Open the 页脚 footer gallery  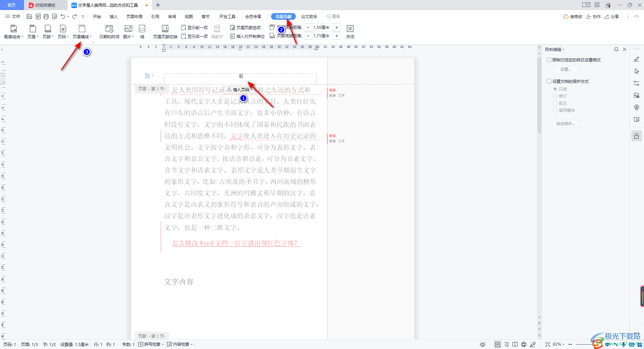point(48,32)
